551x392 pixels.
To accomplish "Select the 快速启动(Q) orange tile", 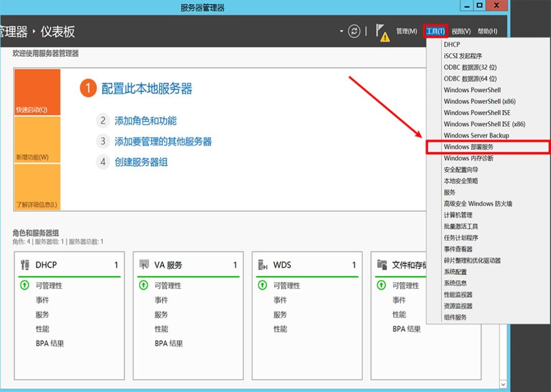I will click(37, 92).
